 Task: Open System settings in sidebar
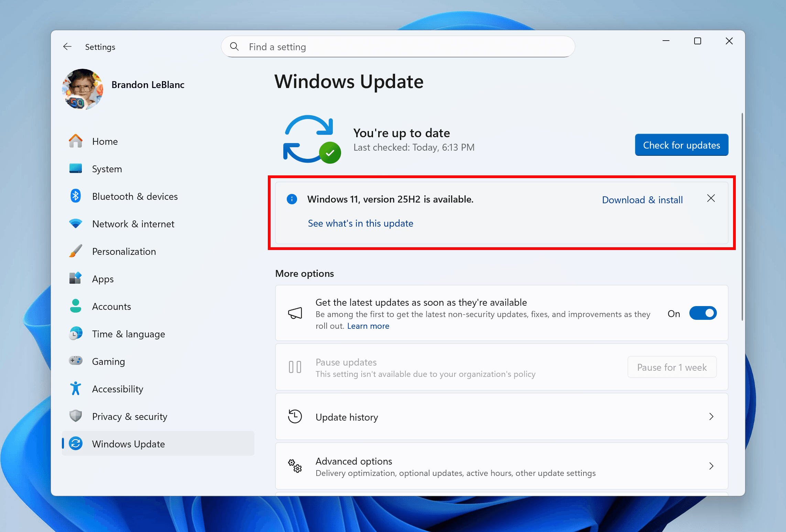(x=107, y=169)
